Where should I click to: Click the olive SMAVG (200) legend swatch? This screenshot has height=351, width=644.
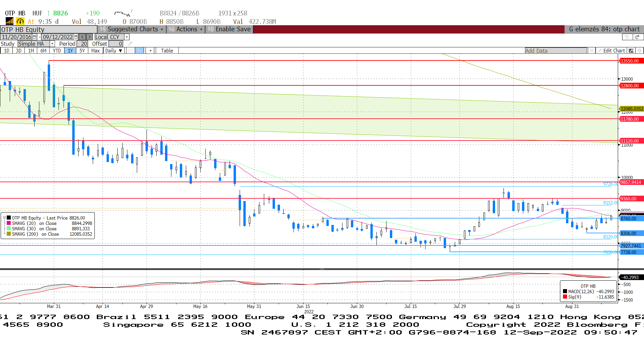point(9,234)
